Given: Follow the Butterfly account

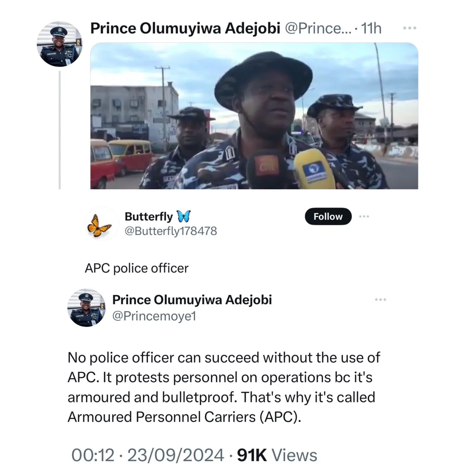Looking at the screenshot, I should click(x=328, y=216).
